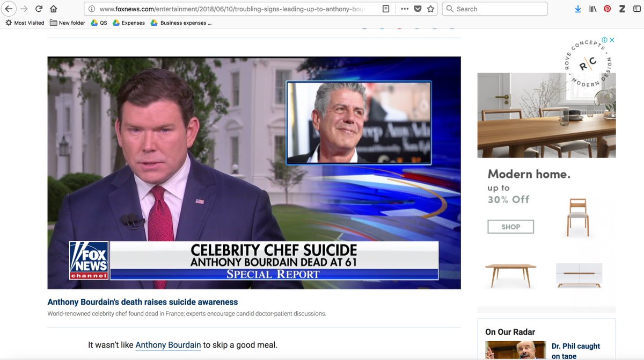Image resolution: width=644 pixels, height=360 pixels.
Task: Go back to the previous page
Action: click(9, 9)
